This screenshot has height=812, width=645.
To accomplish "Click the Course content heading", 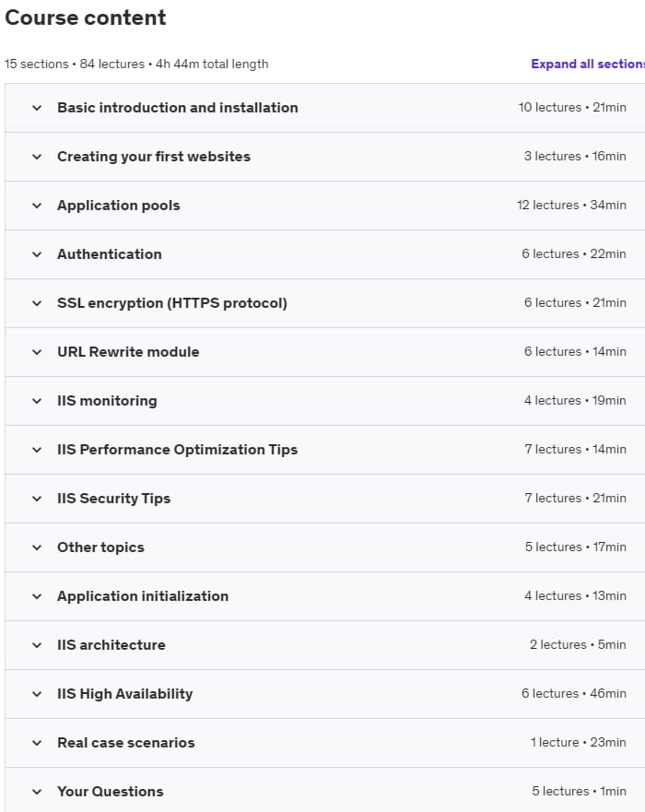I will point(86,18).
